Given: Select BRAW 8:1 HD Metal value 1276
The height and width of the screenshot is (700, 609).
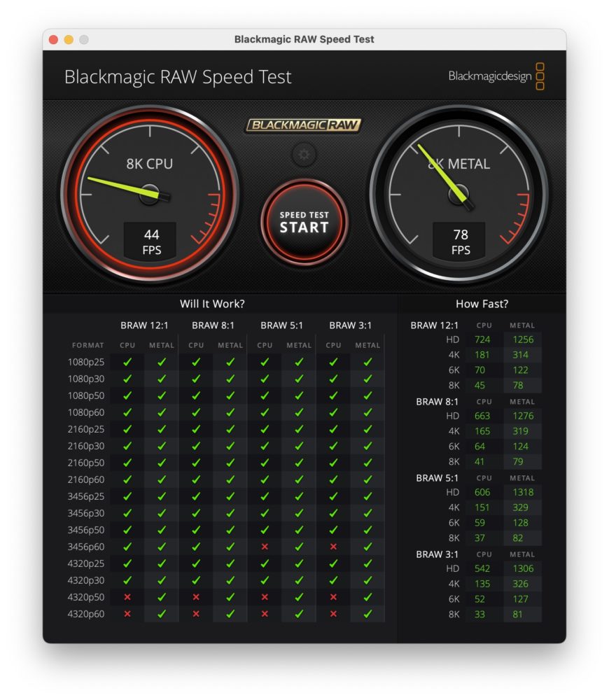Looking at the screenshot, I should [523, 416].
